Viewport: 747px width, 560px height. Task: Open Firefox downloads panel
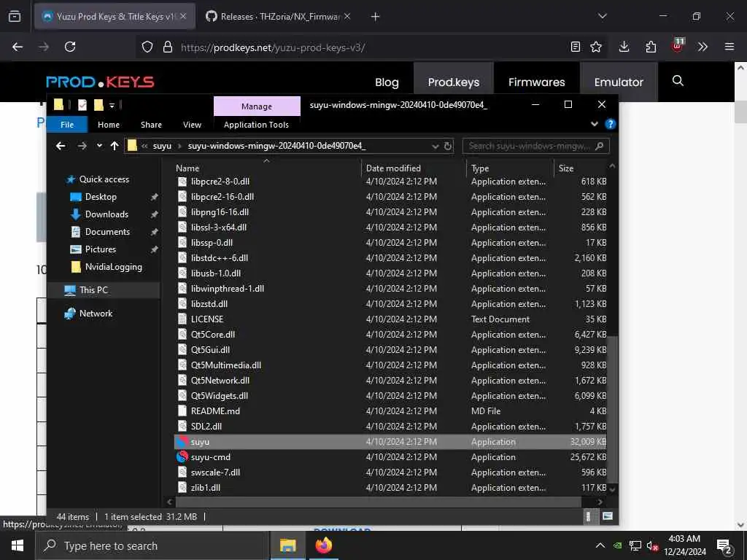(x=624, y=47)
